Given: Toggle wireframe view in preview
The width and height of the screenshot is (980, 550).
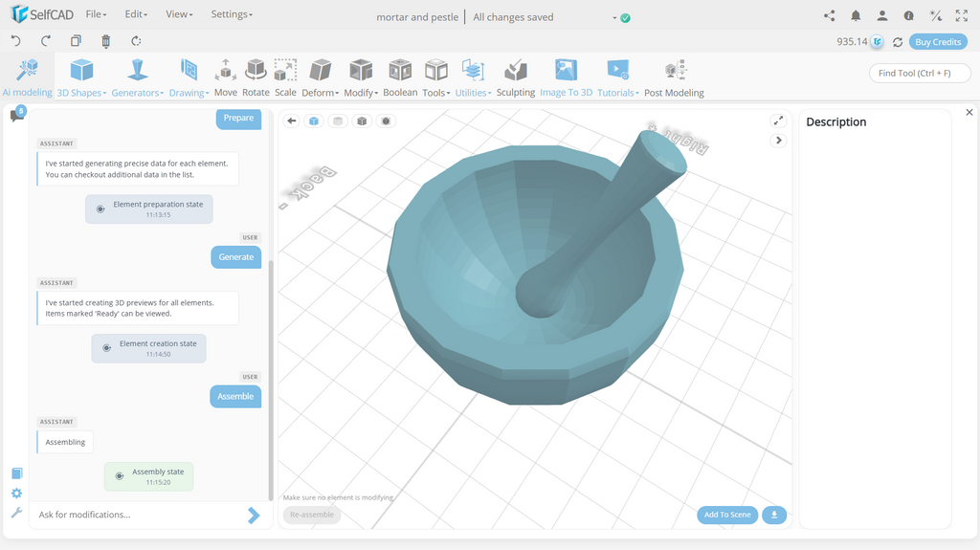Looking at the screenshot, I should click(x=338, y=121).
